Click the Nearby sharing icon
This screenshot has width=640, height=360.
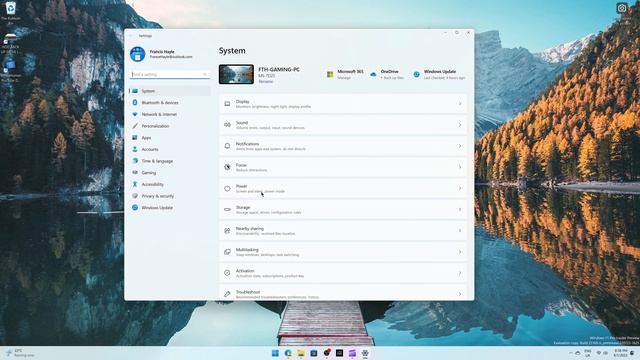tap(227, 231)
